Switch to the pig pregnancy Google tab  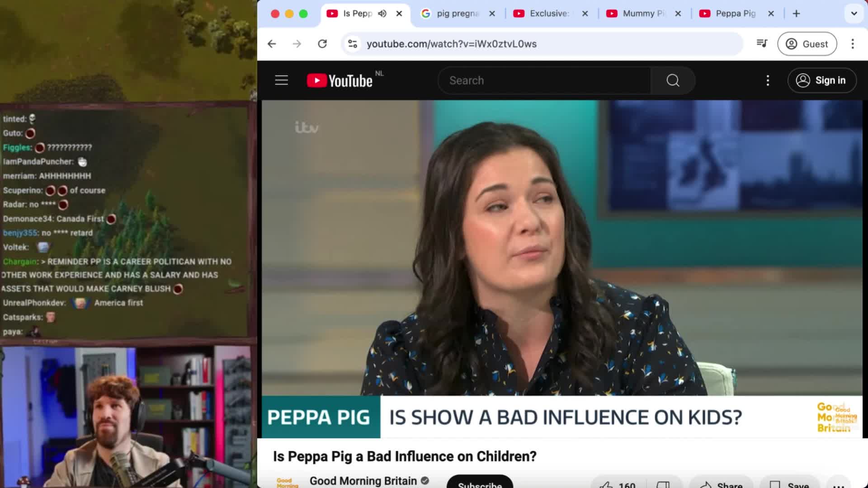pyautogui.click(x=454, y=14)
